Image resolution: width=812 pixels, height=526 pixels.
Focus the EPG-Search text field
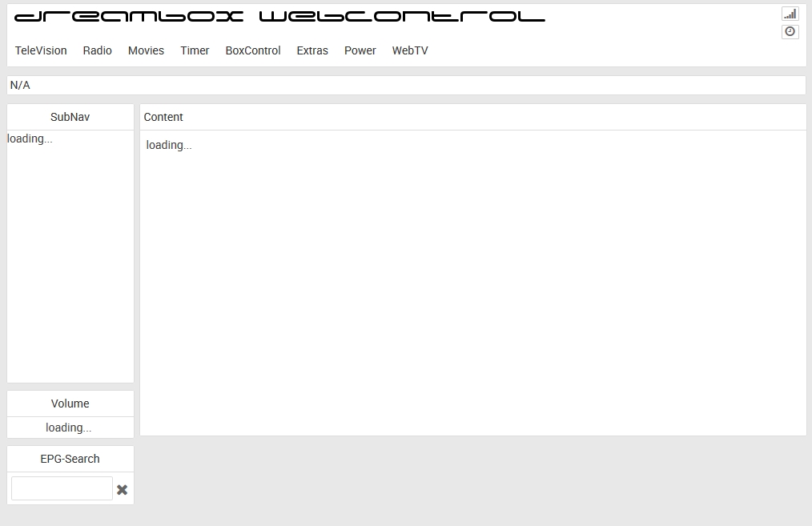[x=62, y=488]
